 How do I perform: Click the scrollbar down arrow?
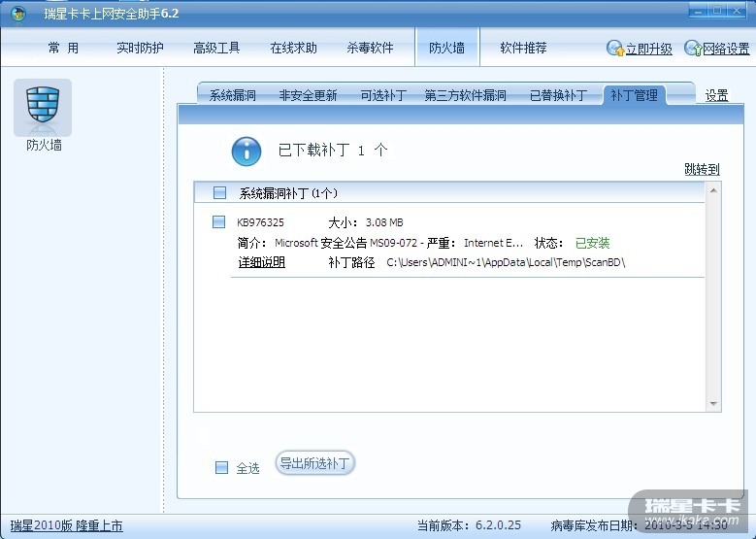[x=713, y=404]
